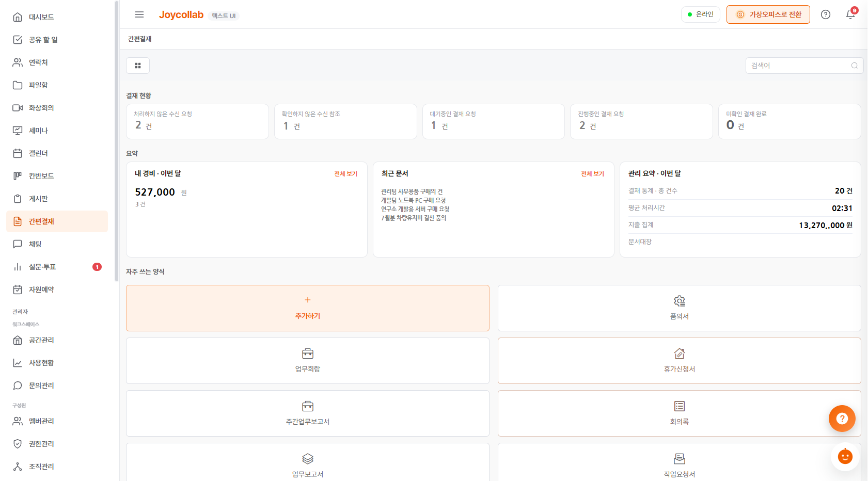Open document 관리팀 사무용품 구매의 건
The width and height of the screenshot is (868, 481).
pos(412,191)
